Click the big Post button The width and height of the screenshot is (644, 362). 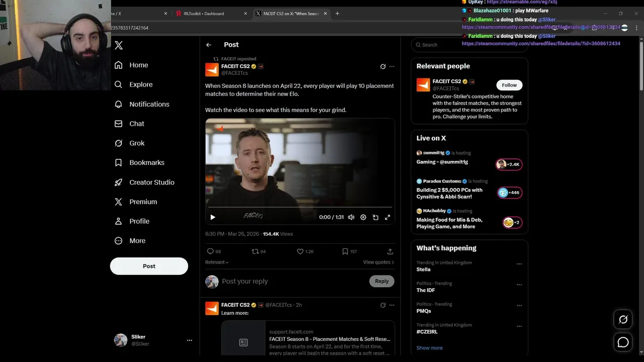[x=149, y=266]
